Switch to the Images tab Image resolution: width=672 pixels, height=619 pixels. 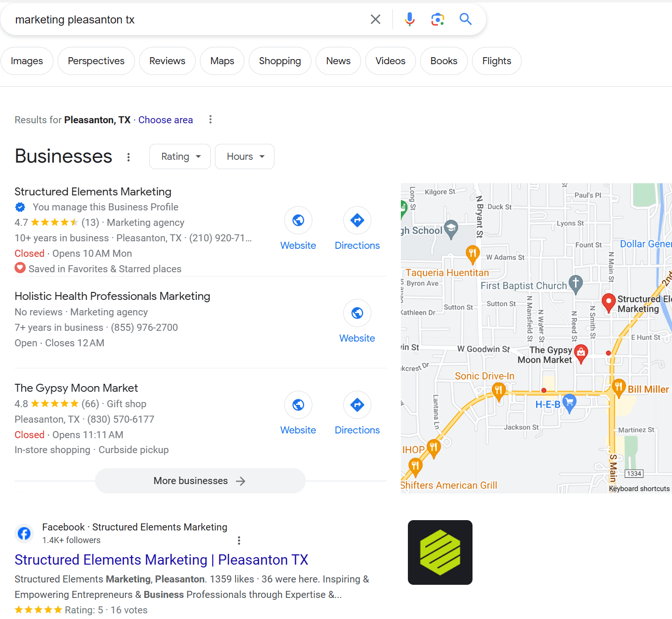(27, 61)
